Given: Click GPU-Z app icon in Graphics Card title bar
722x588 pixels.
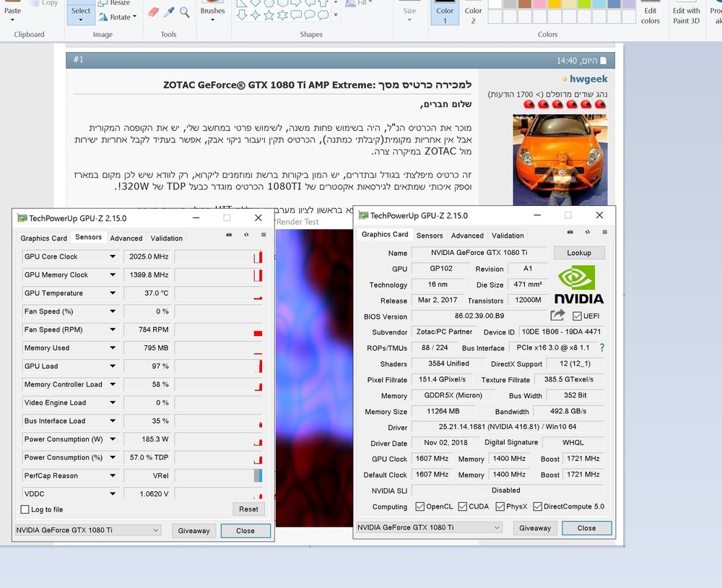Looking at the screenshot, I should (363, 215).
